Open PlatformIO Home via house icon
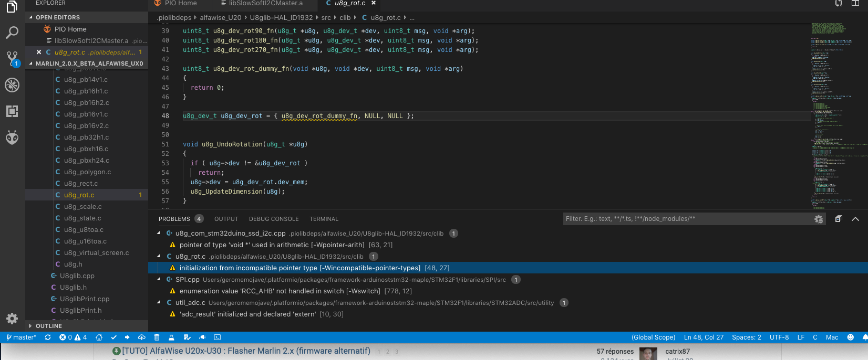Screen dimensions: 868x360 [99, 337]
